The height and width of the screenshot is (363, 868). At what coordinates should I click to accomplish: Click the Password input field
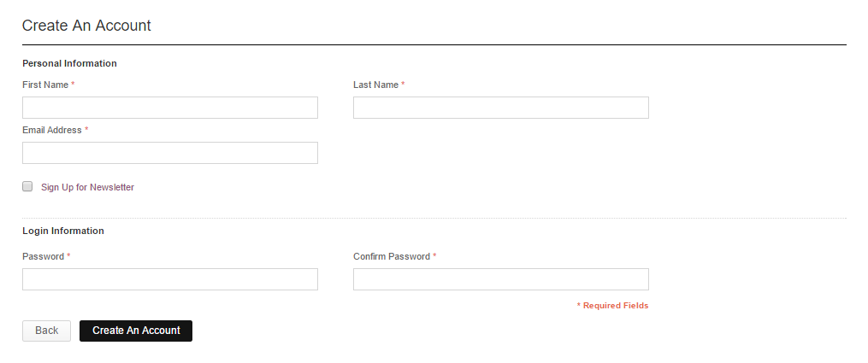170,279
